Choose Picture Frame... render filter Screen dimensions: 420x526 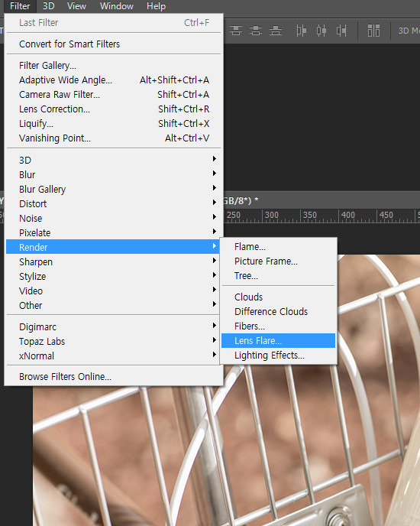(x=278, y=261)
